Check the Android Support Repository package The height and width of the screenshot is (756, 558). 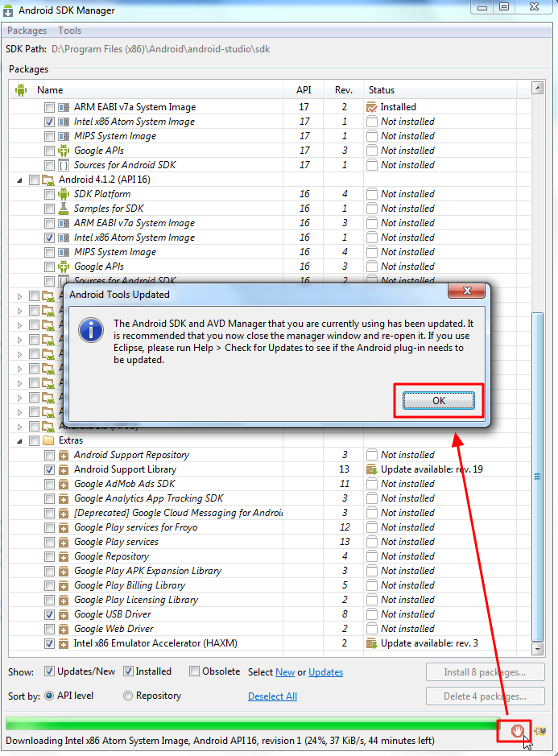tap(49, 455)
